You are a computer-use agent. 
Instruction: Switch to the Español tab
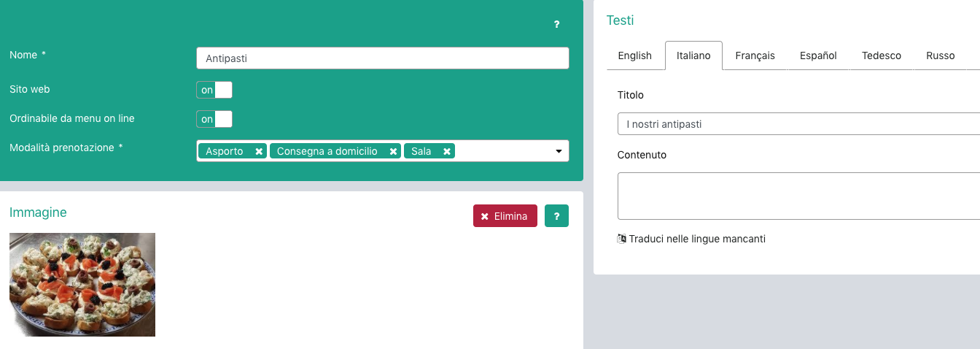(818, 55)
